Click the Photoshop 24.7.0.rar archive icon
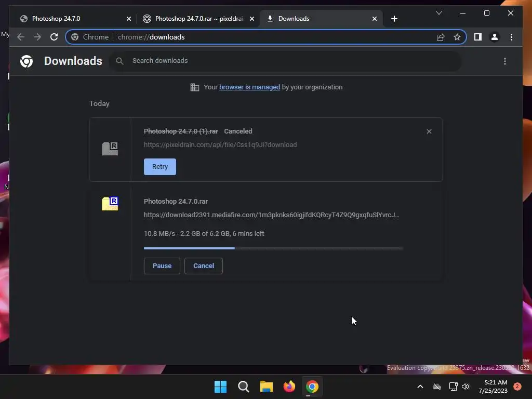 coord(110,204)
